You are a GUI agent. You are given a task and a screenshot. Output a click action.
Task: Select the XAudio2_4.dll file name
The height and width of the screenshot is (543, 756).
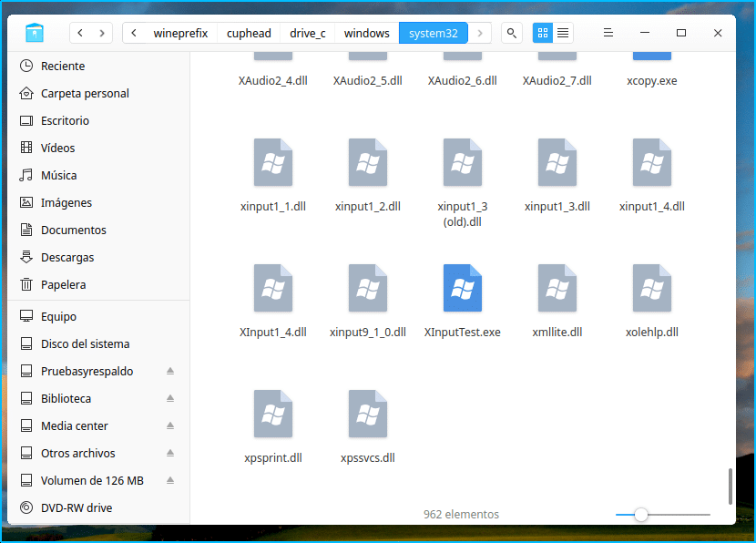(x=273, y=80)
